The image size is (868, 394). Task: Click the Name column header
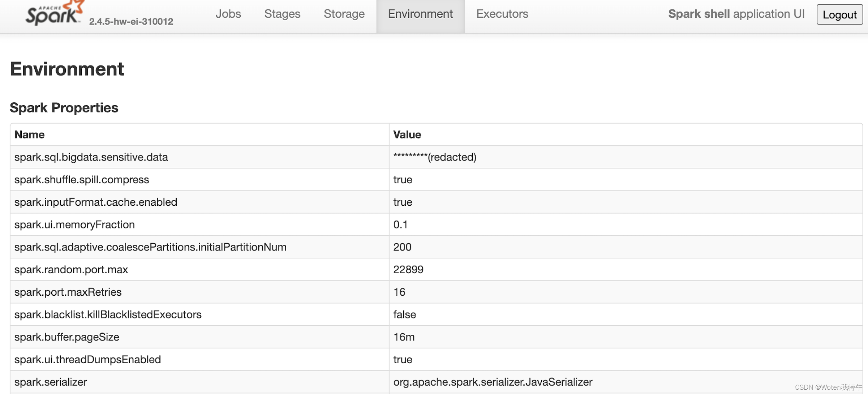(x=30, y=134)
